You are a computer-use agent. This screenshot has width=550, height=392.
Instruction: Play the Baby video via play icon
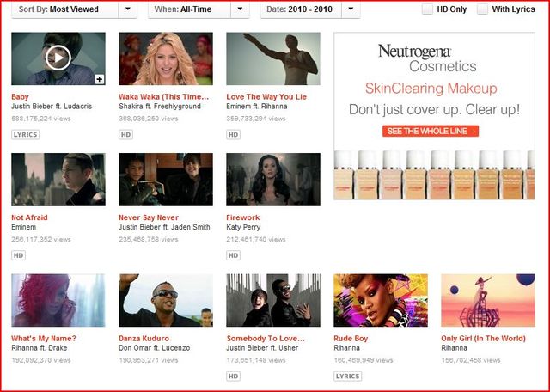(58, 58)
